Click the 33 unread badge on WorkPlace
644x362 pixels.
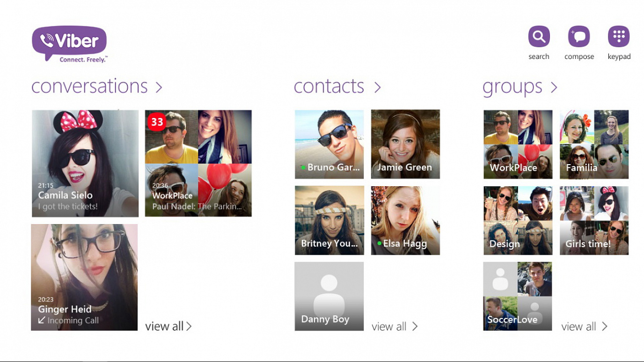[157, 122]
